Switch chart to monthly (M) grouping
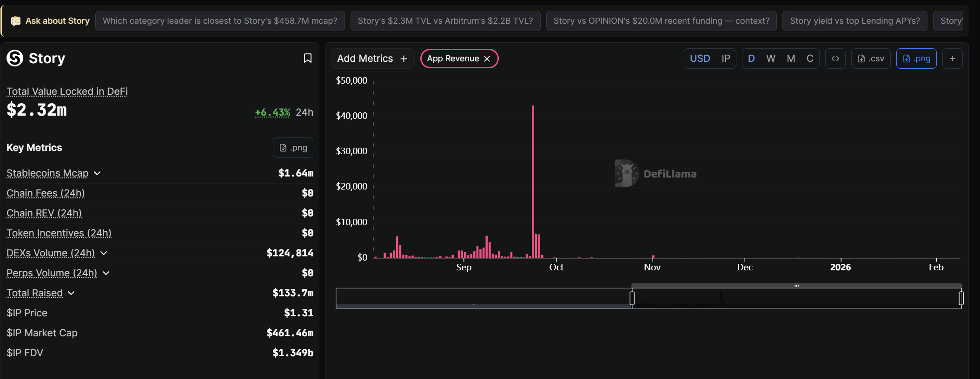 tap(790, 59)
